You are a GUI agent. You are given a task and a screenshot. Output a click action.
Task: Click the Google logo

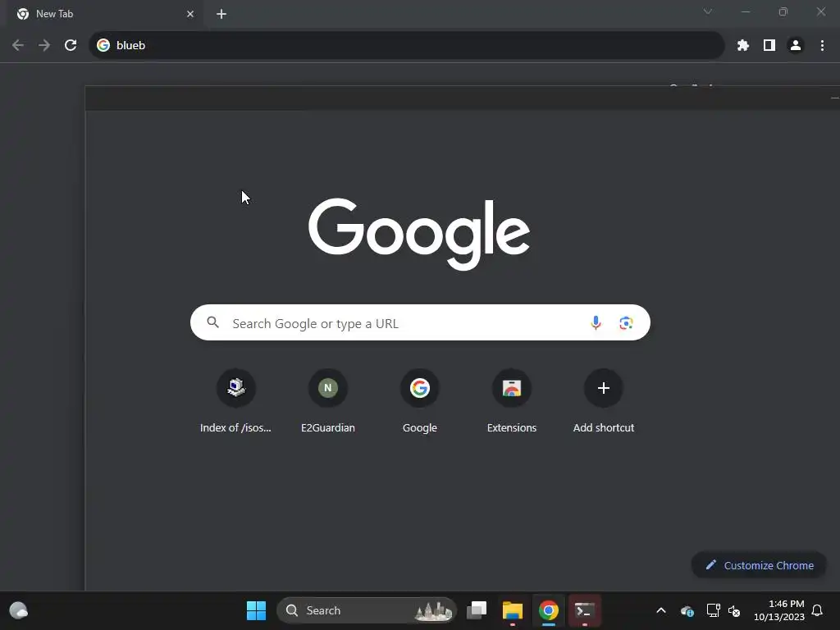click(419, 234)
